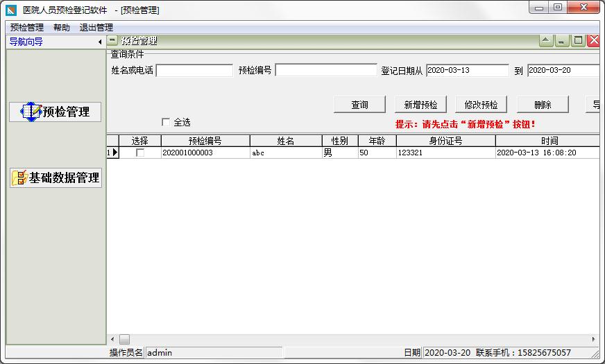
Task: Open the 帮助 menu
Action: tap(62, 27)
